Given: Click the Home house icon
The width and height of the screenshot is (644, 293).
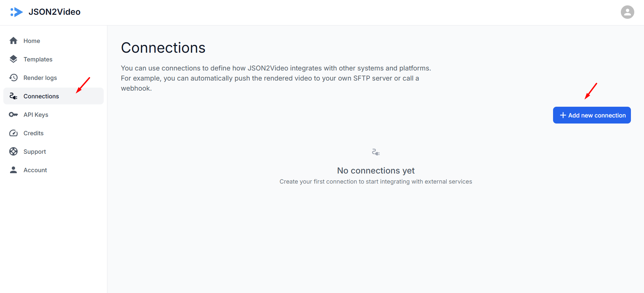Looking at the screenshot, I should (13, 41).
